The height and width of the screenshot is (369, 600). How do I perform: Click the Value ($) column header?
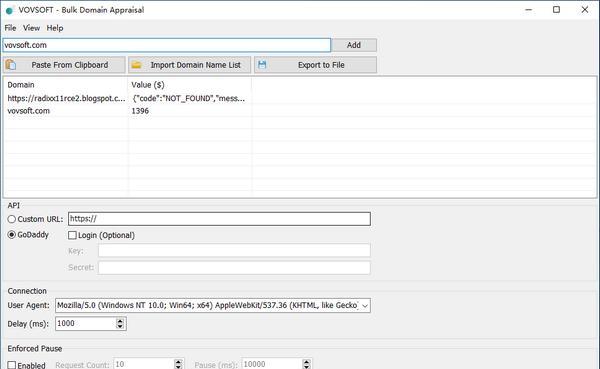click(190, 85)
